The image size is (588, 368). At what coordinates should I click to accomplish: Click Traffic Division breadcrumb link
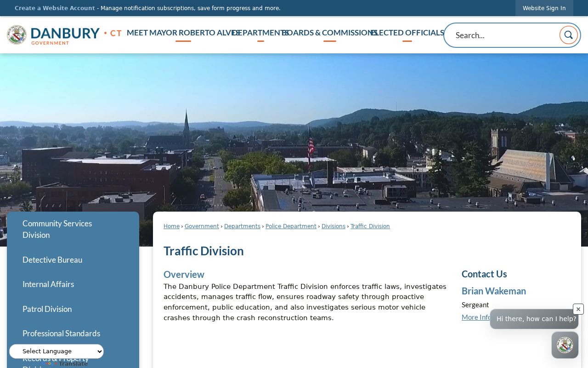click(370, 226)
